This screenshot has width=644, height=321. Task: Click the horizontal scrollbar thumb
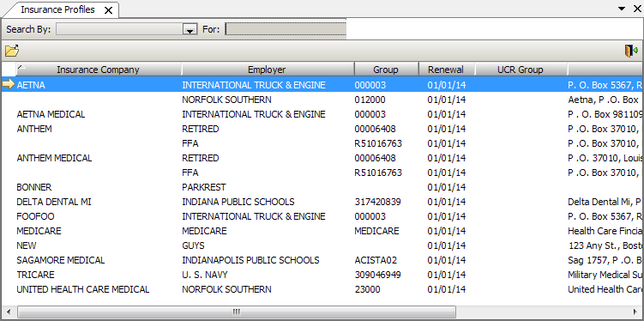(237, 312)
